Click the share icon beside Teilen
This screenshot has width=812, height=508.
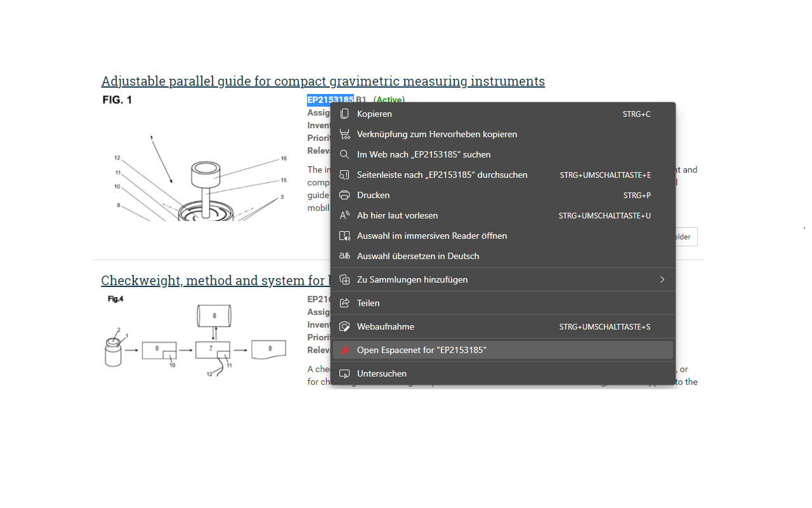coord(344,304)
